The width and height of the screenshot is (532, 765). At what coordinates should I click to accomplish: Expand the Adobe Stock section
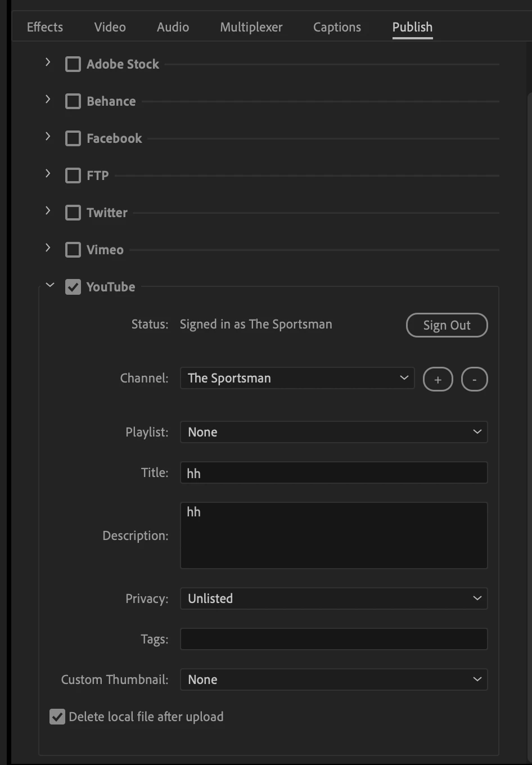pos(48,62)
